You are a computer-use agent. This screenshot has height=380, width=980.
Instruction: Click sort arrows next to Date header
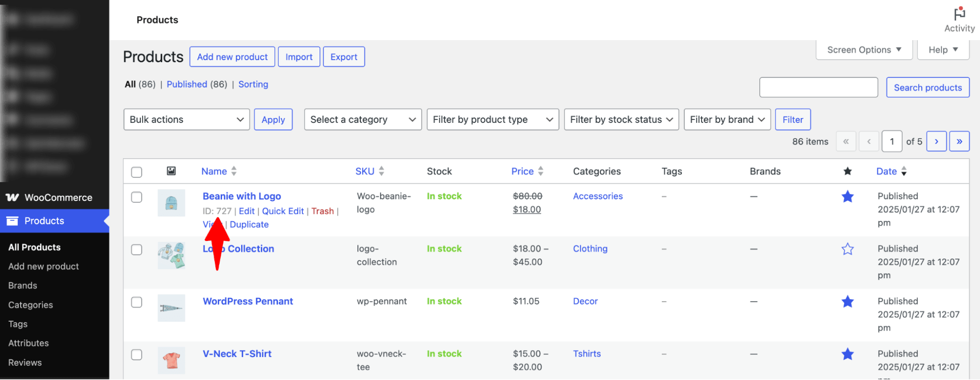point(904,171)
